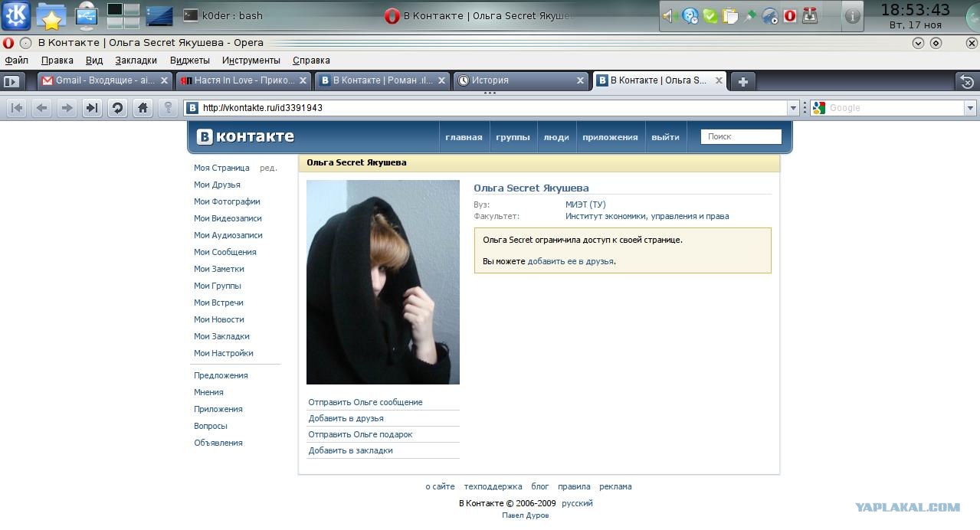Toggle the Opera side panel button
980x530 pixels.
(x=11, y=81)
